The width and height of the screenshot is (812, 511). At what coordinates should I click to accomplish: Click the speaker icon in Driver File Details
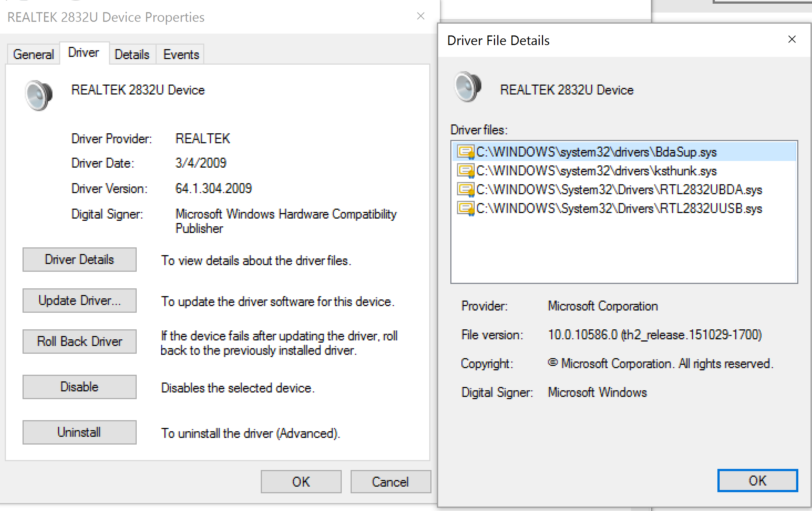pyautogui.click(x=468, y=87)
